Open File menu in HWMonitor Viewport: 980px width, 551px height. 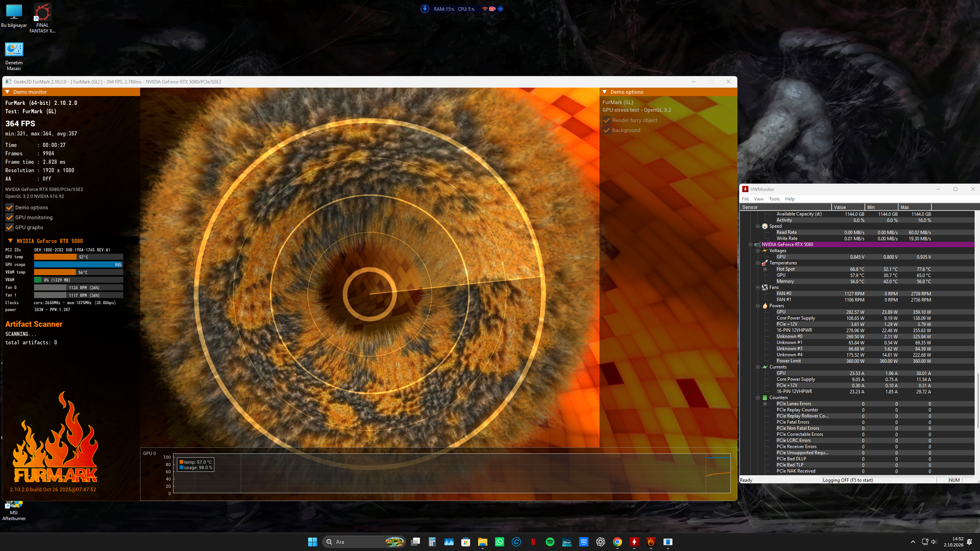(x=745, y=199)
